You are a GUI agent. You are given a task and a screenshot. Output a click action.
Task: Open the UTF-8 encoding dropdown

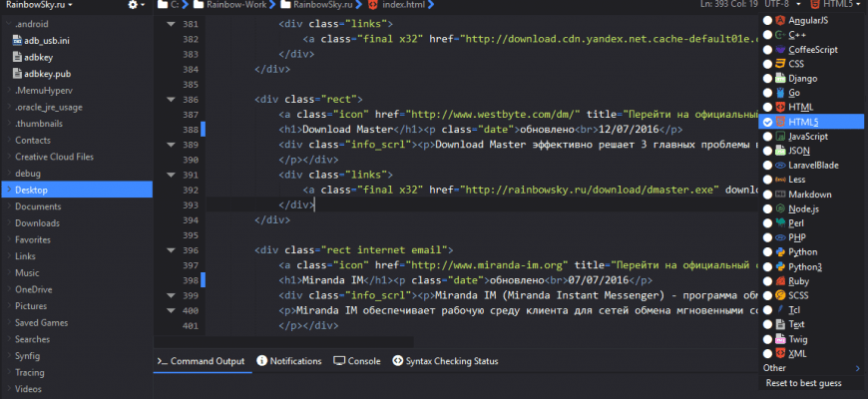[x=783, y=4]
